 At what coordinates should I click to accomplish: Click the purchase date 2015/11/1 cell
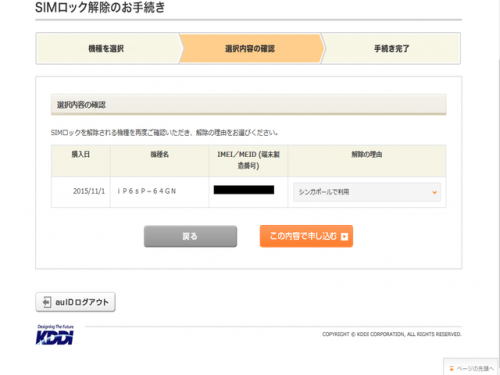click(x=81, y=191)
